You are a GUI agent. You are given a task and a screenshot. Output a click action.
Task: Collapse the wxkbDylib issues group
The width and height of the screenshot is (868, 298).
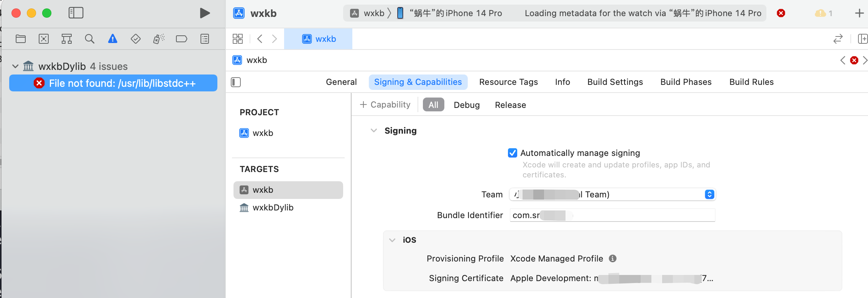(x=15, y=66)
